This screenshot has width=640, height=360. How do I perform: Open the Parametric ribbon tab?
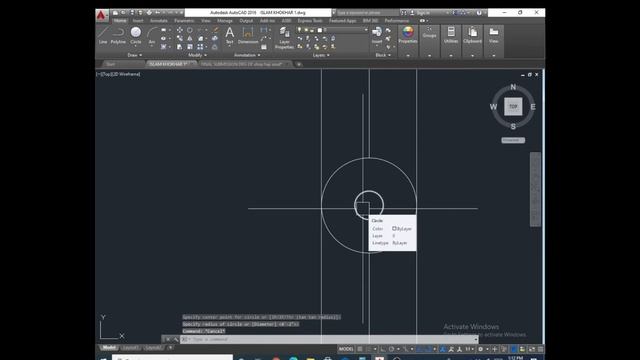184,20
